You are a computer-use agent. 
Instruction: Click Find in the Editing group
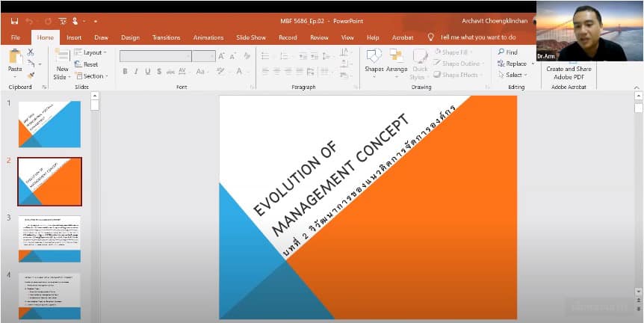pyautogui.click(x=507, y=52)
